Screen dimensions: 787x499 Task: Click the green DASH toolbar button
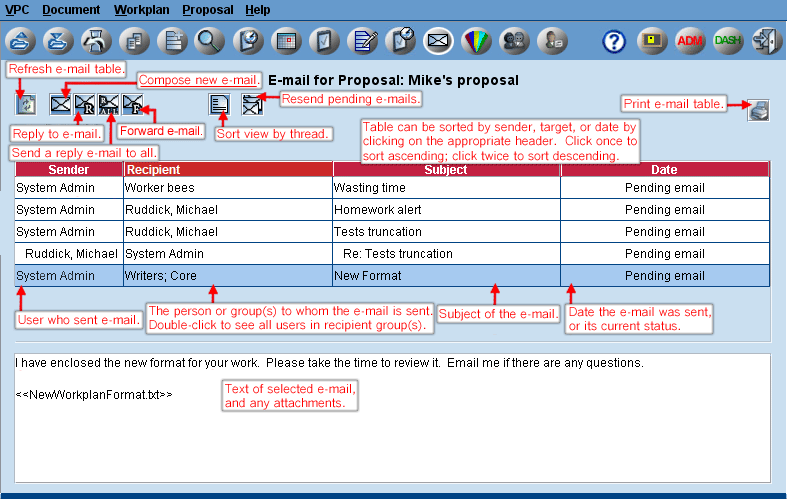pyautogui.click(x=727, y=41)
